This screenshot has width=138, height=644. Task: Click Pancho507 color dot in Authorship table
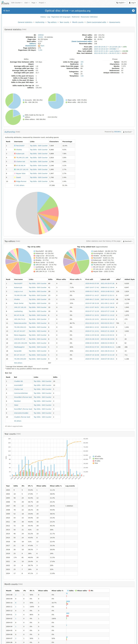tap(15, 146)
